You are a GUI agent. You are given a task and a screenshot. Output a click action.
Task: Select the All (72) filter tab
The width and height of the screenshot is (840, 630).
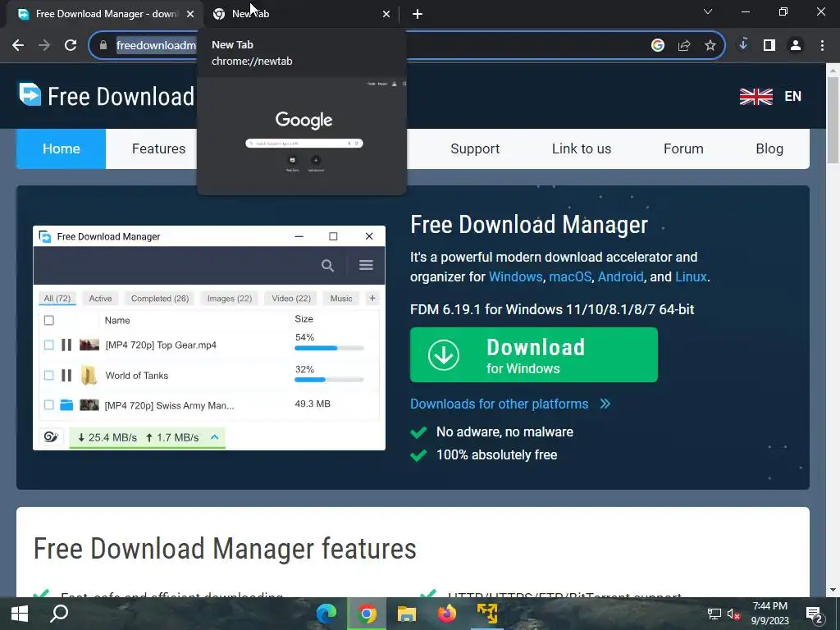57,299
